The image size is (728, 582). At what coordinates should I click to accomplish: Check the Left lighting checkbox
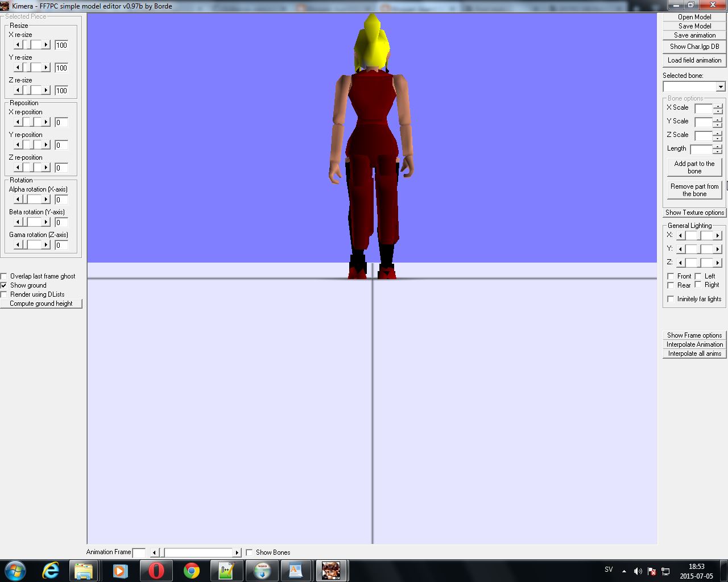pyautogui.click(x=698, y=276)
